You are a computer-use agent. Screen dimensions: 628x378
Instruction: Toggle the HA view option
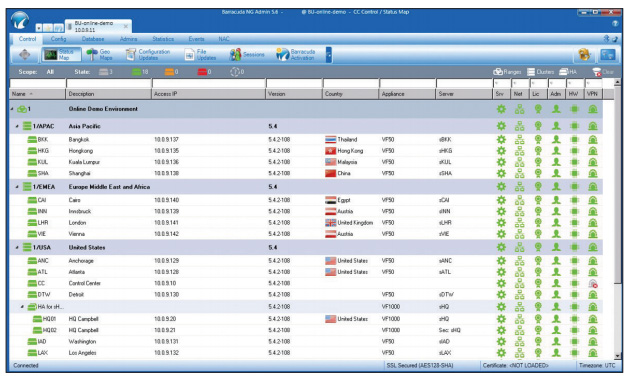pyautogui.click(x=568, y=72)
